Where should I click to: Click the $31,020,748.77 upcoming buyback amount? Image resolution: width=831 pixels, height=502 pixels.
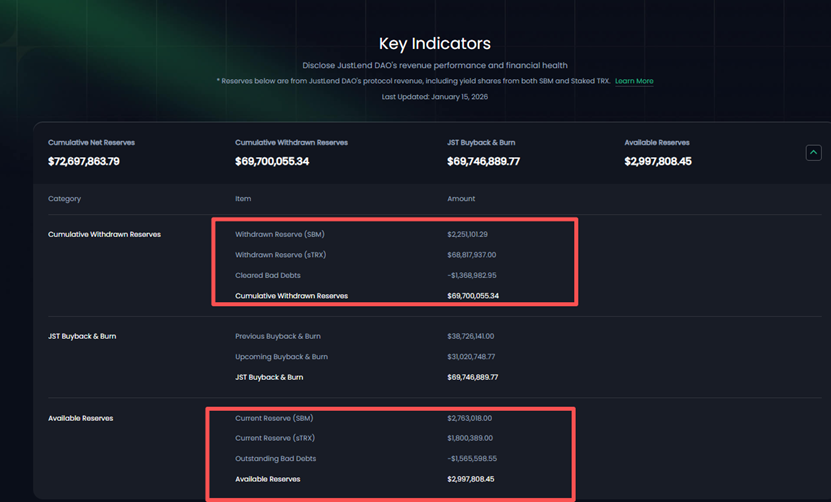pyautogui.click(x=471, y=357)
